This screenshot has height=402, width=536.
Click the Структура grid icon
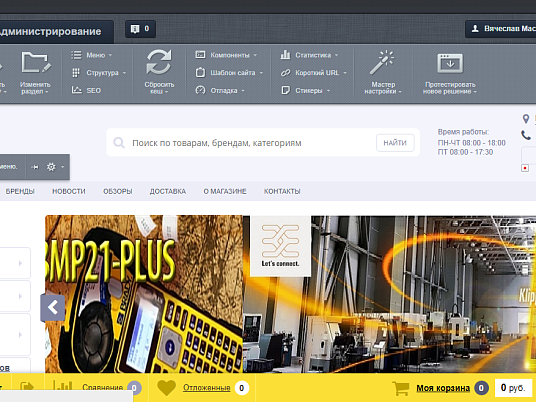click(x=76, y=73)
